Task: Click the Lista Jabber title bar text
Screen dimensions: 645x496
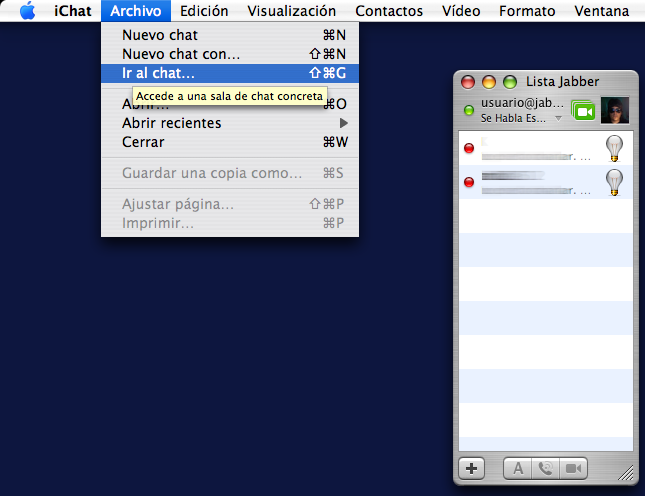Action: tap(562, 81)
